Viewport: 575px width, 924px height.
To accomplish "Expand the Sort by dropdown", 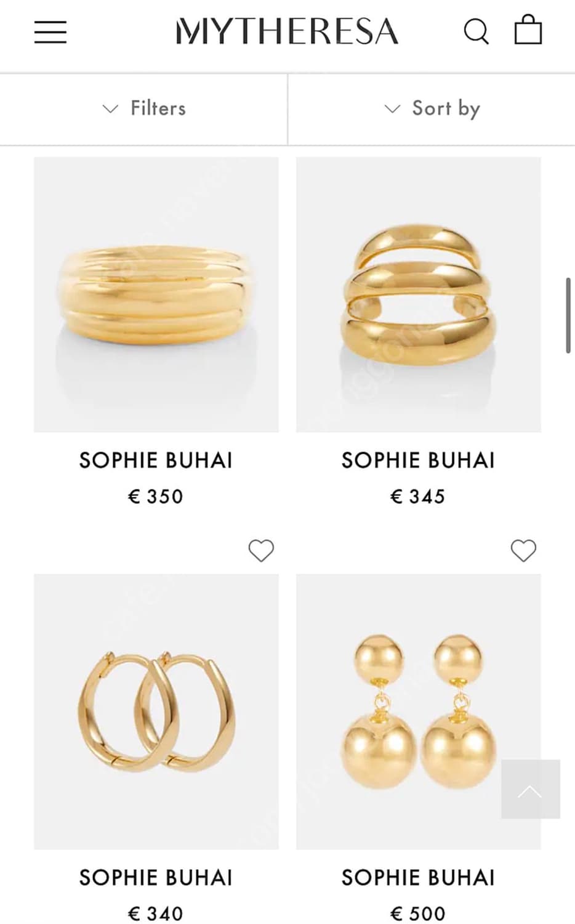I will (x=432, y=109).
